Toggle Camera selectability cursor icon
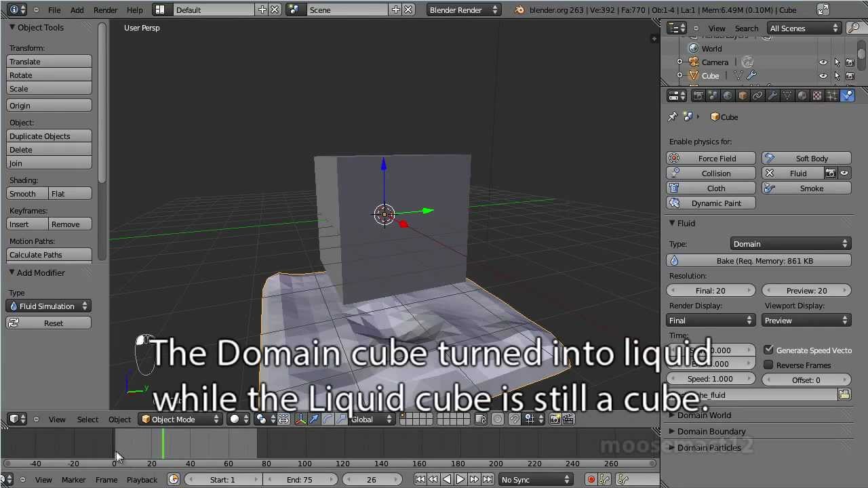Viewport: 868px width, 488px height. 837,62
